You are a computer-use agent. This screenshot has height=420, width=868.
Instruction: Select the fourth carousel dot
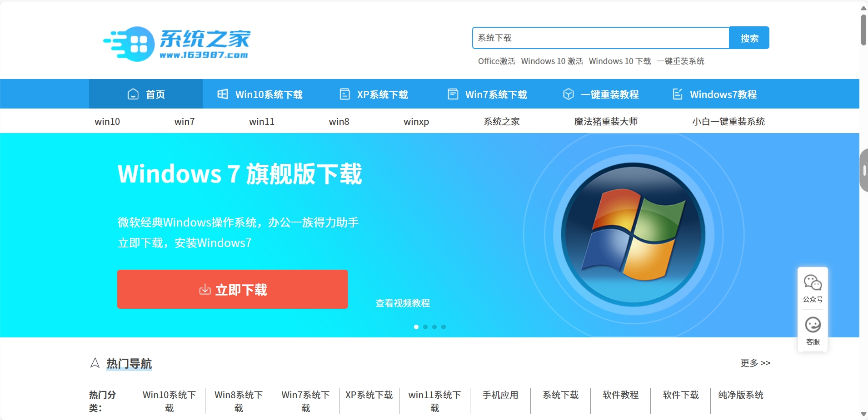444,327
